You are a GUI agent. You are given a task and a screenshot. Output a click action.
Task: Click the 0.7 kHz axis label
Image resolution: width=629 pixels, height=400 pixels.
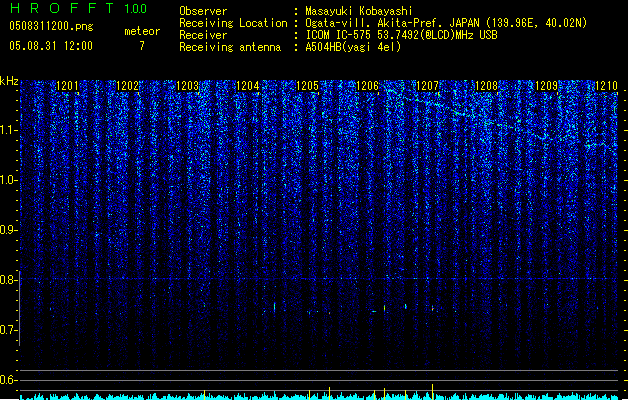(x=9, y=330)
